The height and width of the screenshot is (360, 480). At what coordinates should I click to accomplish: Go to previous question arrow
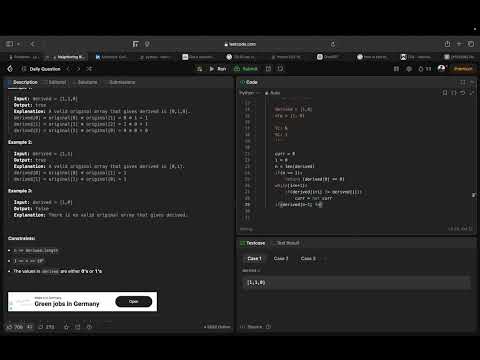coord(68,69)
